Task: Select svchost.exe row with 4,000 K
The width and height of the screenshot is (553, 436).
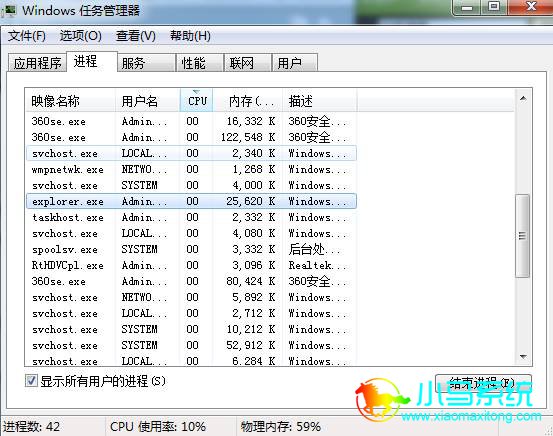Action: point(192,185)
